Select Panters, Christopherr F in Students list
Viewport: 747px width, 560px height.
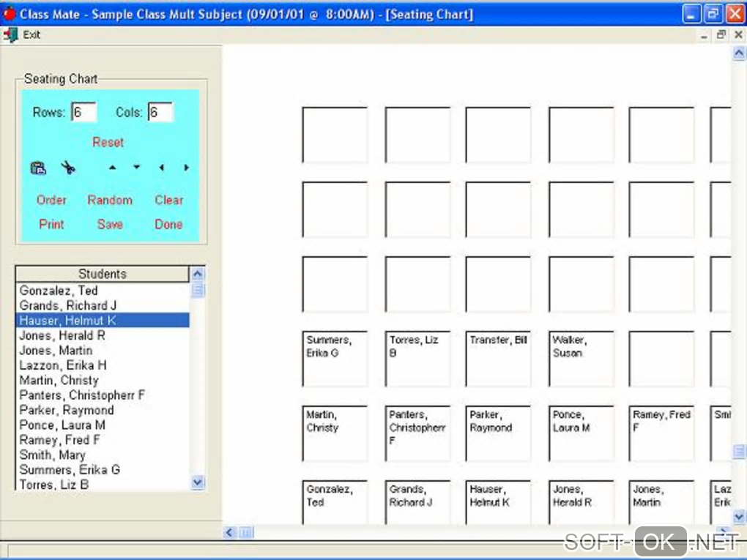(x=103, y=395)
